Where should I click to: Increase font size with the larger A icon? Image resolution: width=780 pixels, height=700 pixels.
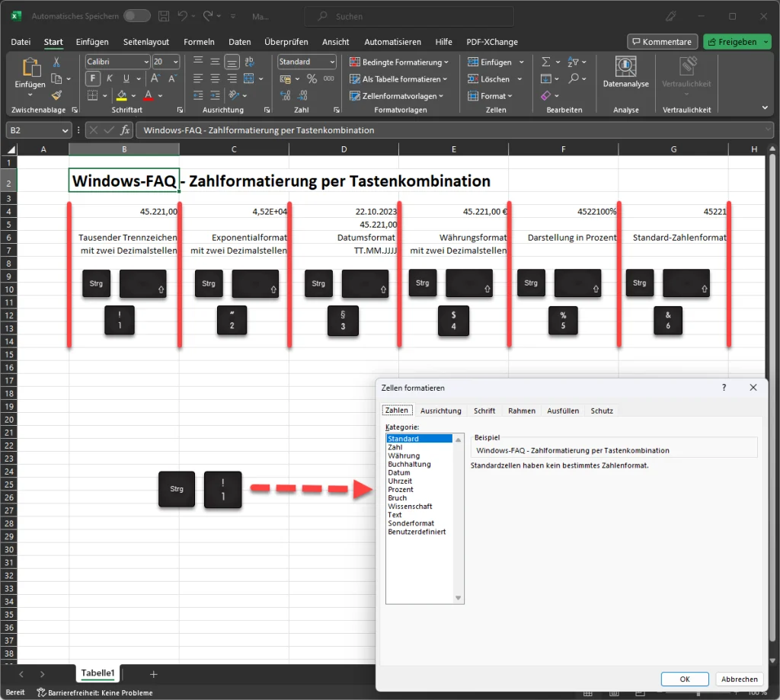point(155,78)
